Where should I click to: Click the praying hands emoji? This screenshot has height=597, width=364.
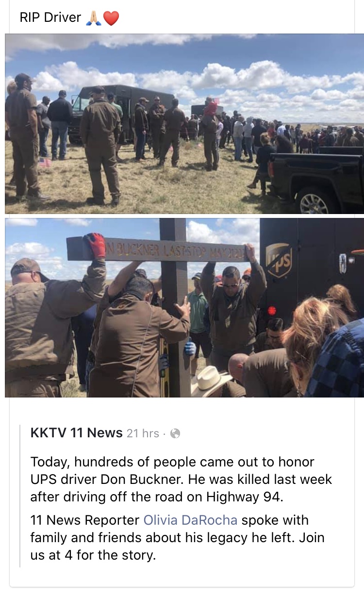93,18
